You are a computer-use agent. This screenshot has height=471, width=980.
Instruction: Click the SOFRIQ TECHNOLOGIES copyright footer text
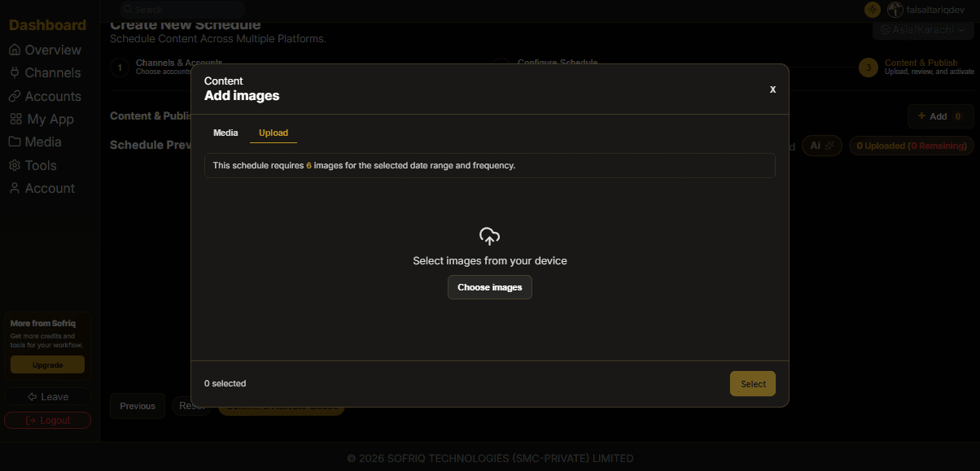(490, 458)
